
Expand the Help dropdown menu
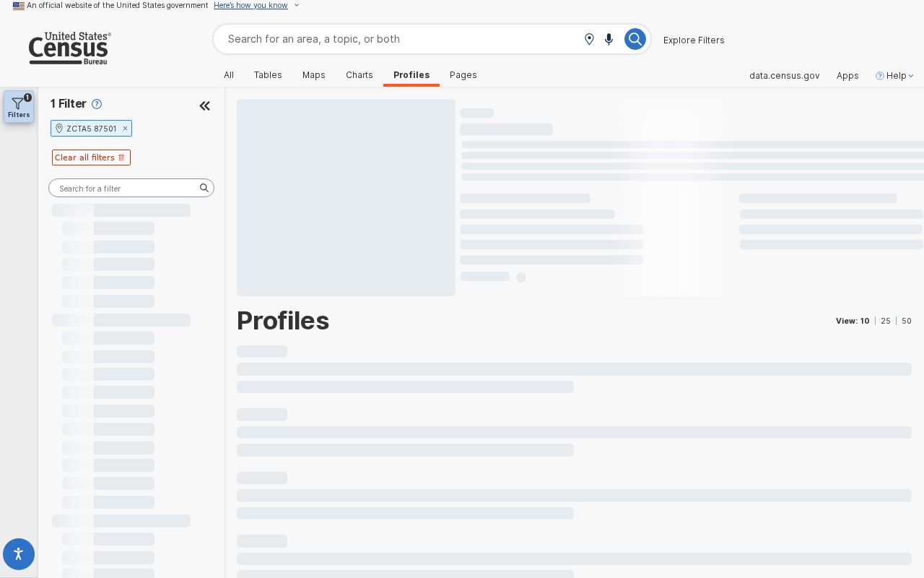tap(911, 76)
